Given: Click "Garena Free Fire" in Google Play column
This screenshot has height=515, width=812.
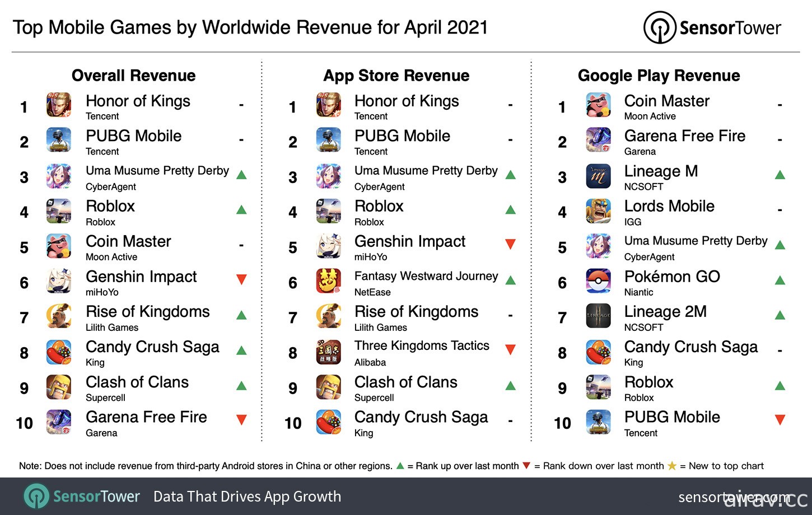Looking at the screenshot, I should pos(685,136).
